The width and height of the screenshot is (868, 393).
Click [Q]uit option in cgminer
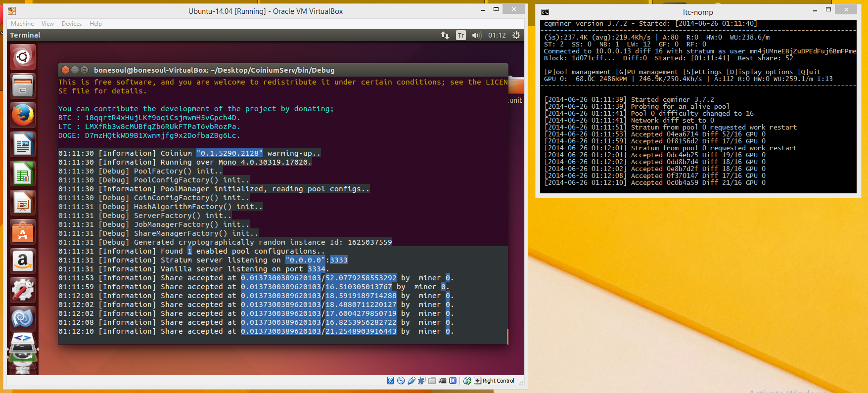809,72
